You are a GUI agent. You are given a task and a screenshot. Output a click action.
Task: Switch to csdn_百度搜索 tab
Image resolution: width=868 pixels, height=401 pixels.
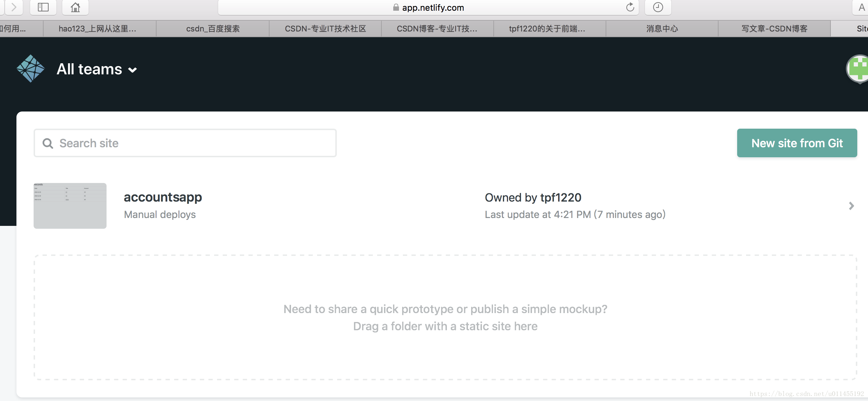click(213, 29)
